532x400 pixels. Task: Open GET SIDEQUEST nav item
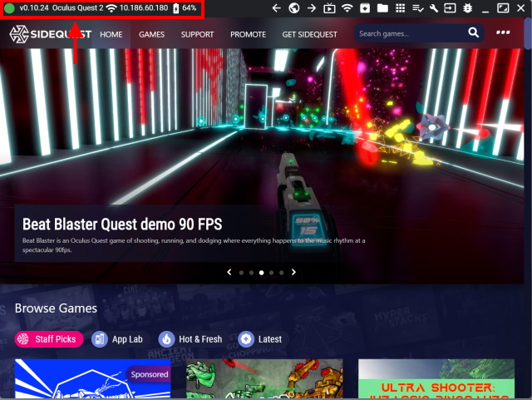click(x=309, y=34)
